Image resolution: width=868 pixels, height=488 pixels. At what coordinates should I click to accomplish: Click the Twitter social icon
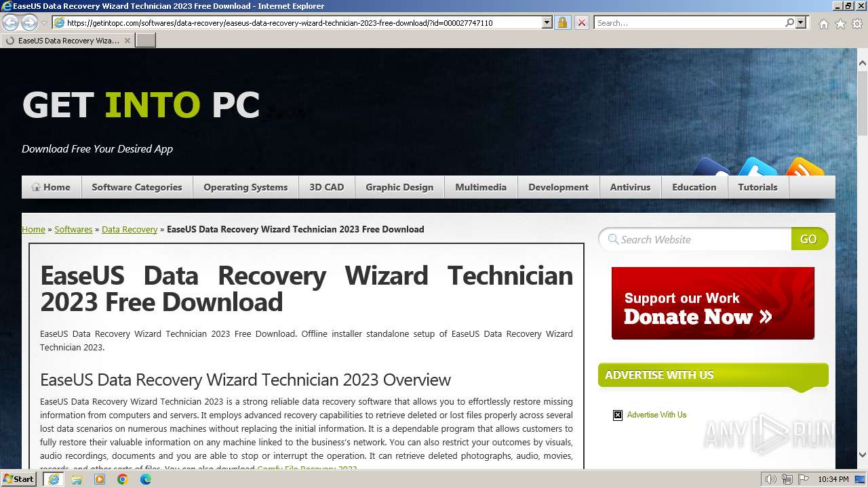coord(758,167)
